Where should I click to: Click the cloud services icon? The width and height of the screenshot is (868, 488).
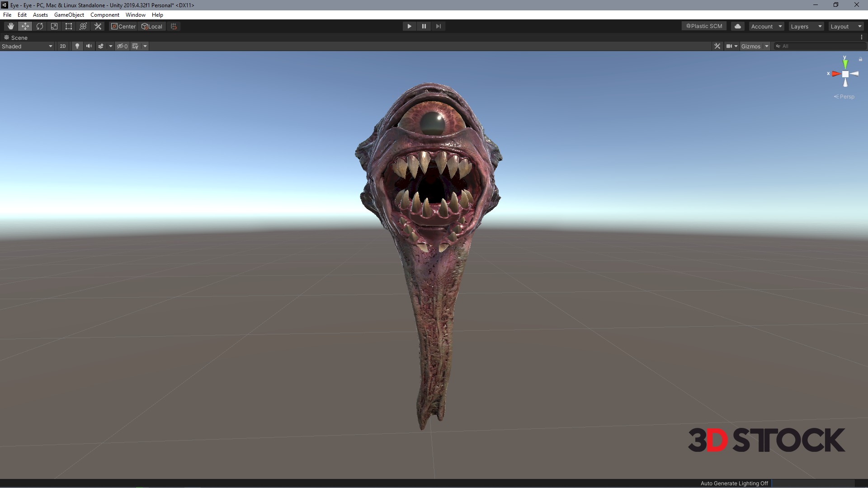tap(738, 26)
